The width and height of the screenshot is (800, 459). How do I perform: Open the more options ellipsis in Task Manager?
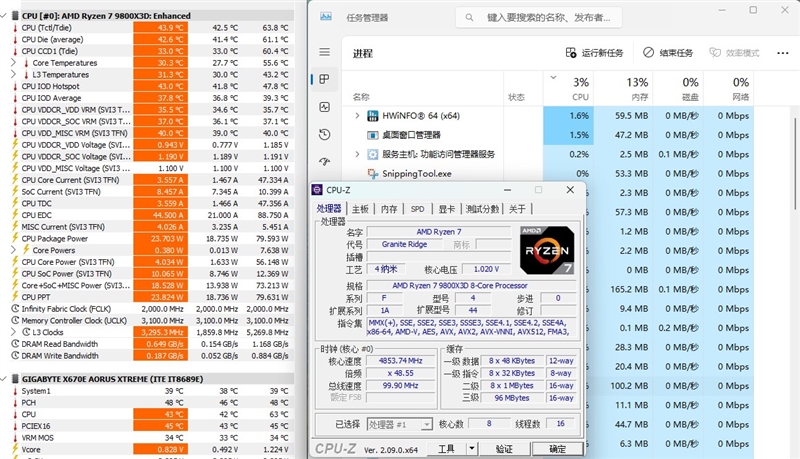tap(783, 53)
